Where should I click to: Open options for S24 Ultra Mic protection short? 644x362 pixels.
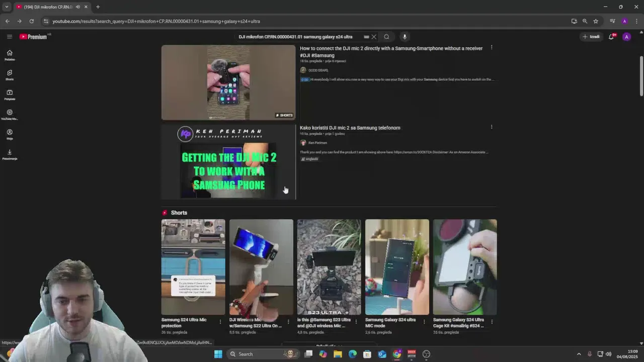(x=220, y=322)
